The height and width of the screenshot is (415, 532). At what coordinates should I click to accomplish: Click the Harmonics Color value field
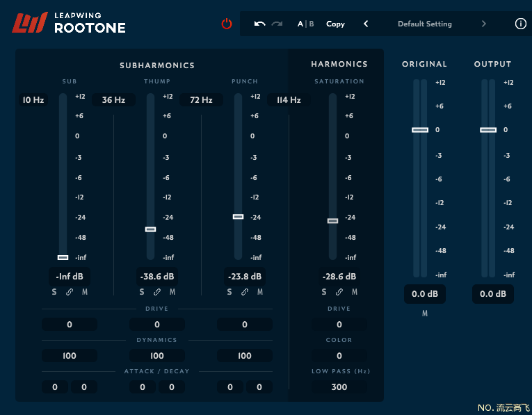tap(339, 356)
